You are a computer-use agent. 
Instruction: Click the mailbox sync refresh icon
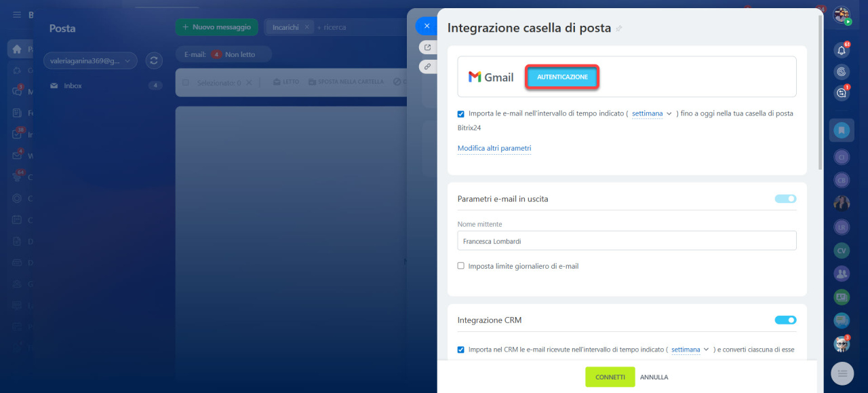click(x=154, y=60)
